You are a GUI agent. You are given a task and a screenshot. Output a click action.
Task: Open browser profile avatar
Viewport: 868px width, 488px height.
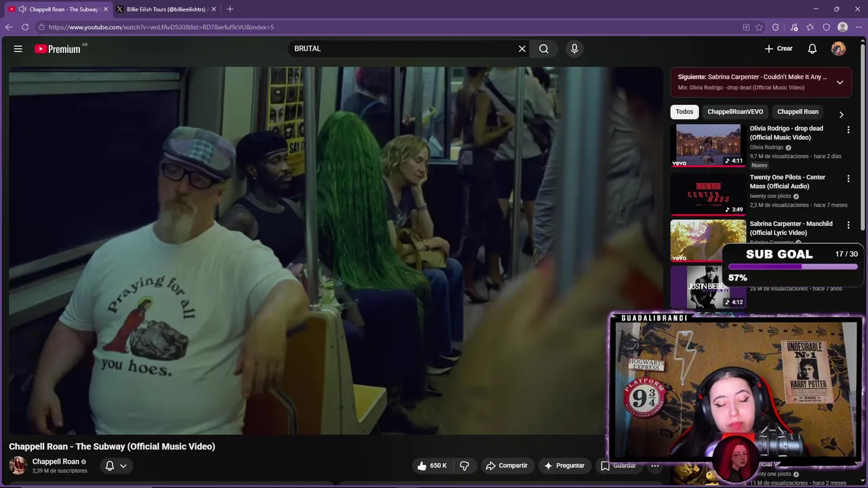click(843, 27)
